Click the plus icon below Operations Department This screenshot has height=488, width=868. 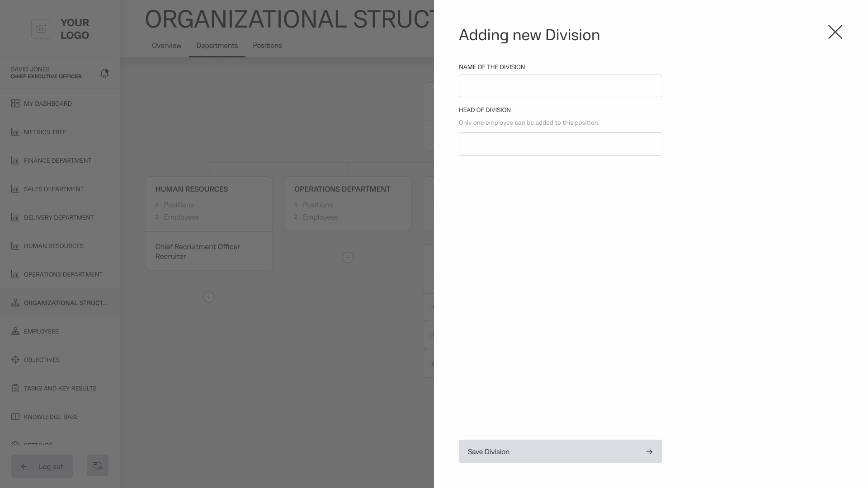coord(348,258)
